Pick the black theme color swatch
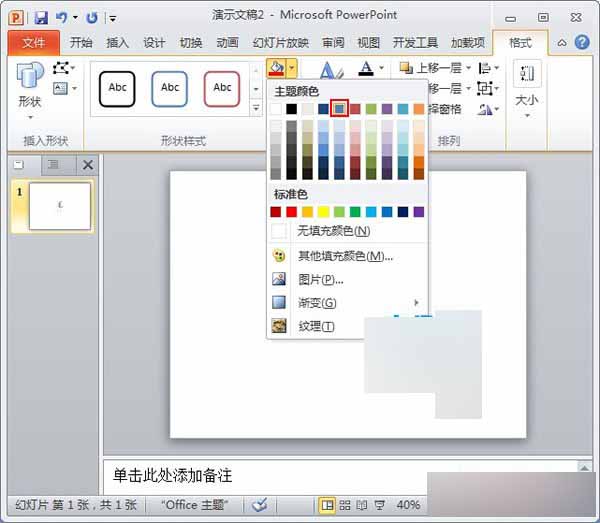 292,109
